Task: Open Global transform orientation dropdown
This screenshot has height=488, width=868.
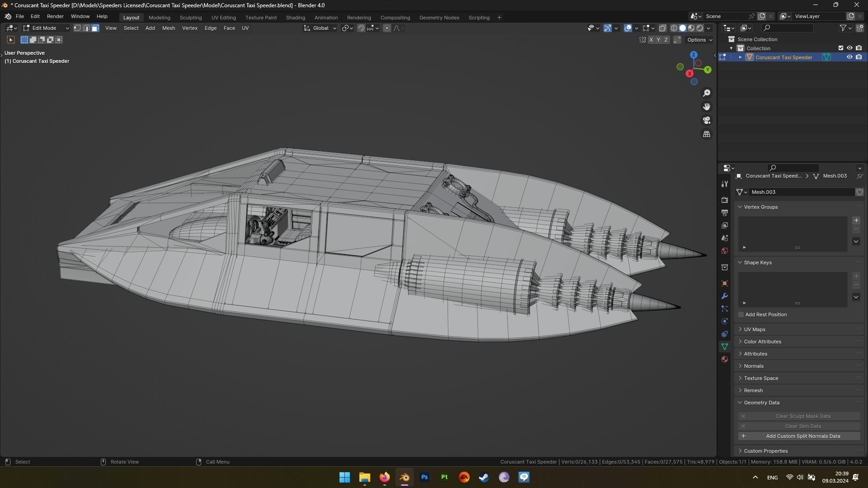Action: [320, 28]
